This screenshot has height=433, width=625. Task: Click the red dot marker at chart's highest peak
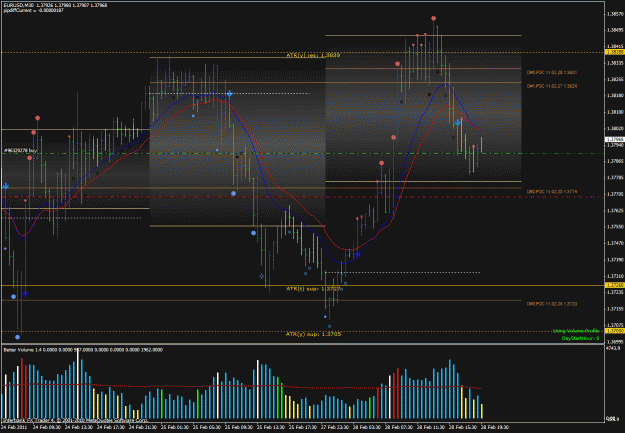pyautogui.click(x=433, y=18)
